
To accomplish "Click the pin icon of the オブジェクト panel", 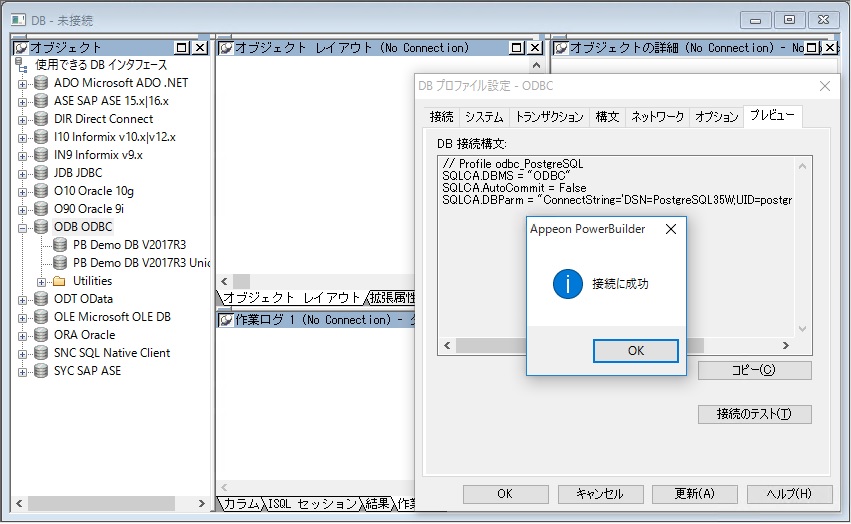I will (x=21, y=48).
